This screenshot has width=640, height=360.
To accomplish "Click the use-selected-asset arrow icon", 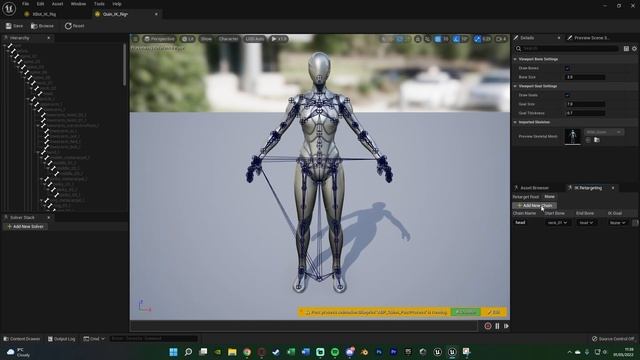I will (588, 140).
